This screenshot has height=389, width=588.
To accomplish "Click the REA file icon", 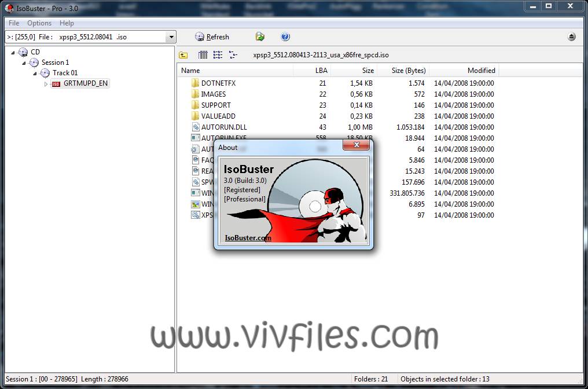I will pos(196,171).
